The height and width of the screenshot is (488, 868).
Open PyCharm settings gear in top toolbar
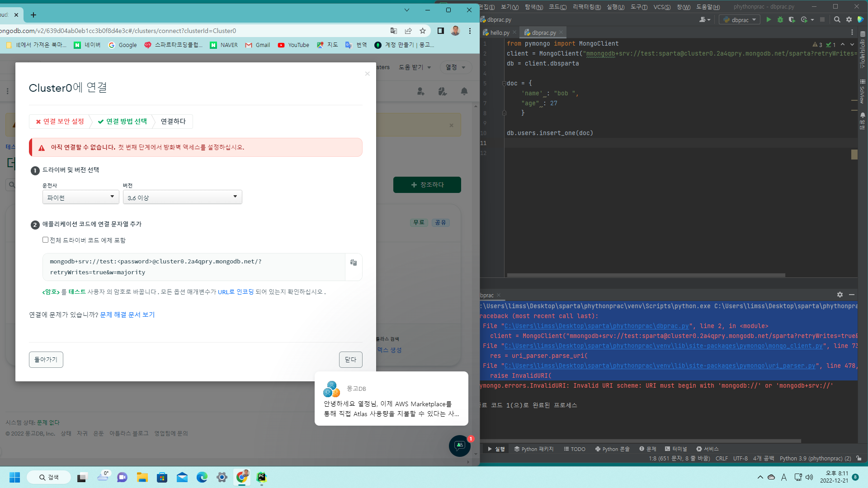(x=849, y=19)
